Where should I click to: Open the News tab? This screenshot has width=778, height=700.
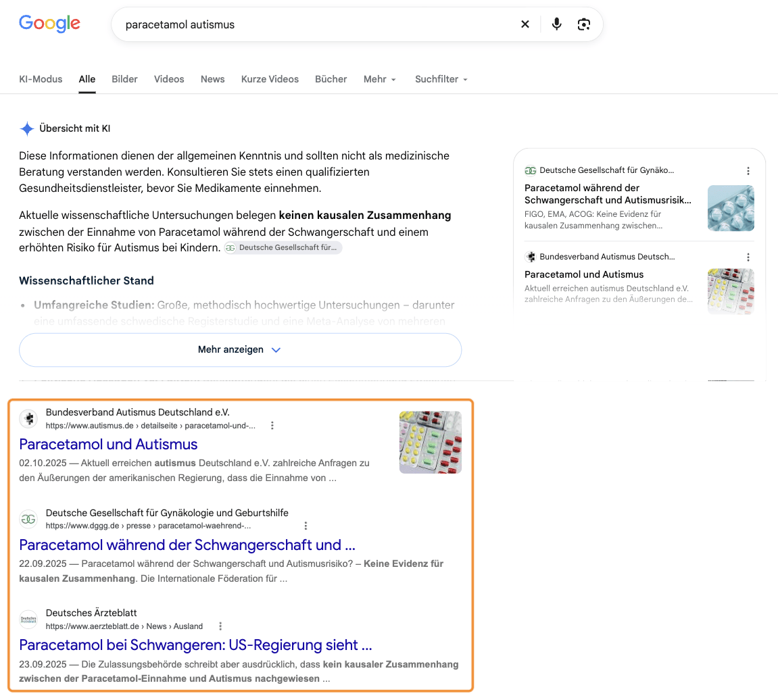[212, 79]
